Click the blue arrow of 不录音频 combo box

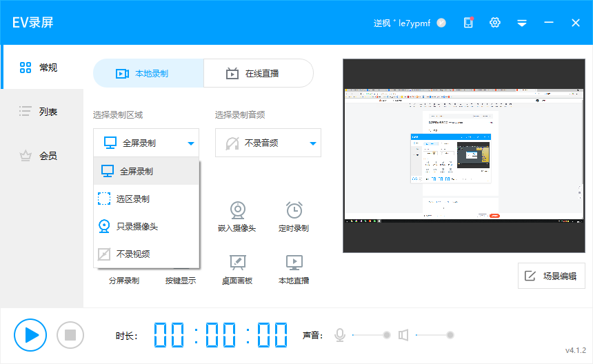click(313, 143)
